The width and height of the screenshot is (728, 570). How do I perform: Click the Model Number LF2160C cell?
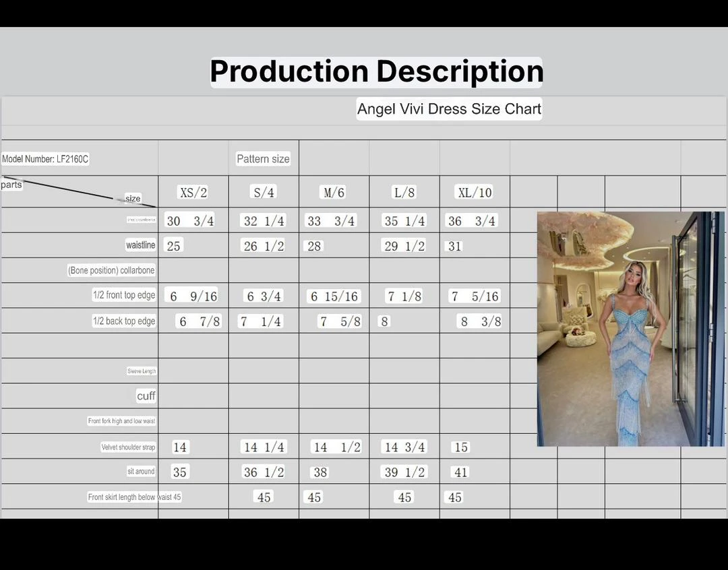point(45,159)
